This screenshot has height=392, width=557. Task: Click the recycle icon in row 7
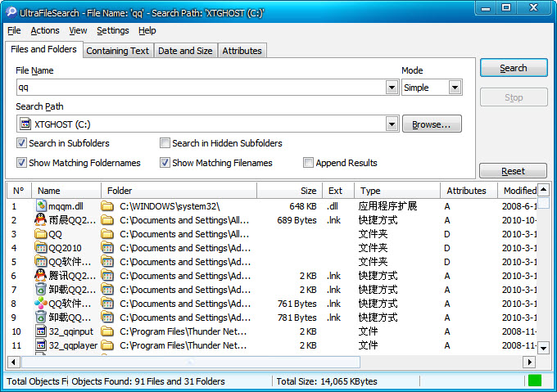pos(42,290)
